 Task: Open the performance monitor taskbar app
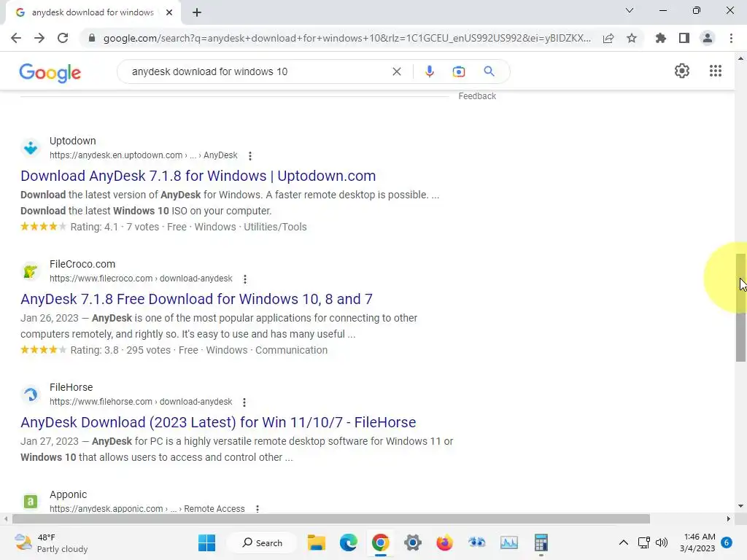508,542
